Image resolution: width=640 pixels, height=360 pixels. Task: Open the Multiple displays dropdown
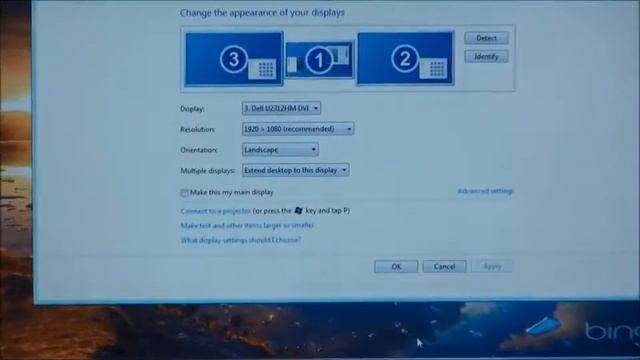tap(296, 170)
